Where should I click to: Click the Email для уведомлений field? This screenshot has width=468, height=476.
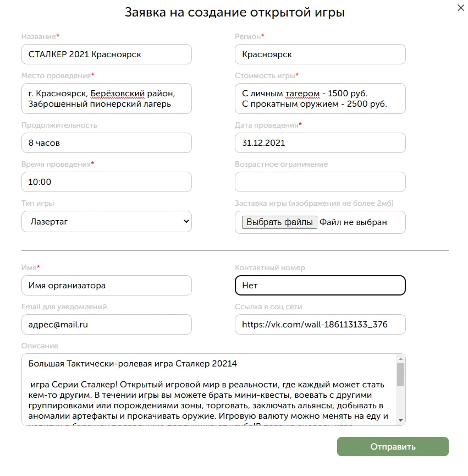107,325
